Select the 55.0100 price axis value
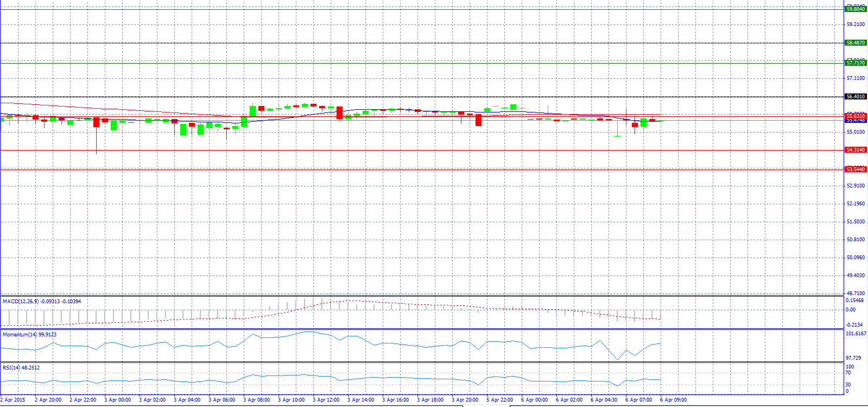 click(856, 132)
